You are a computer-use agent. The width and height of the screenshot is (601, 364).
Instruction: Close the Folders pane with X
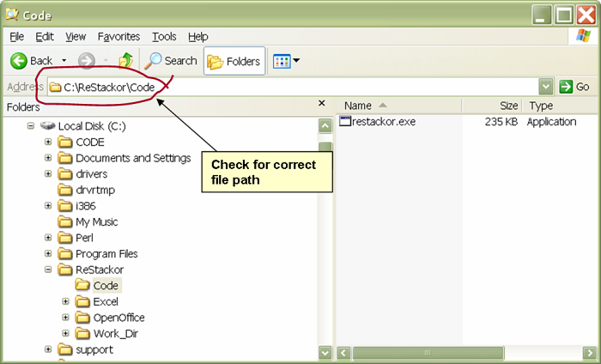pos(322,103)
